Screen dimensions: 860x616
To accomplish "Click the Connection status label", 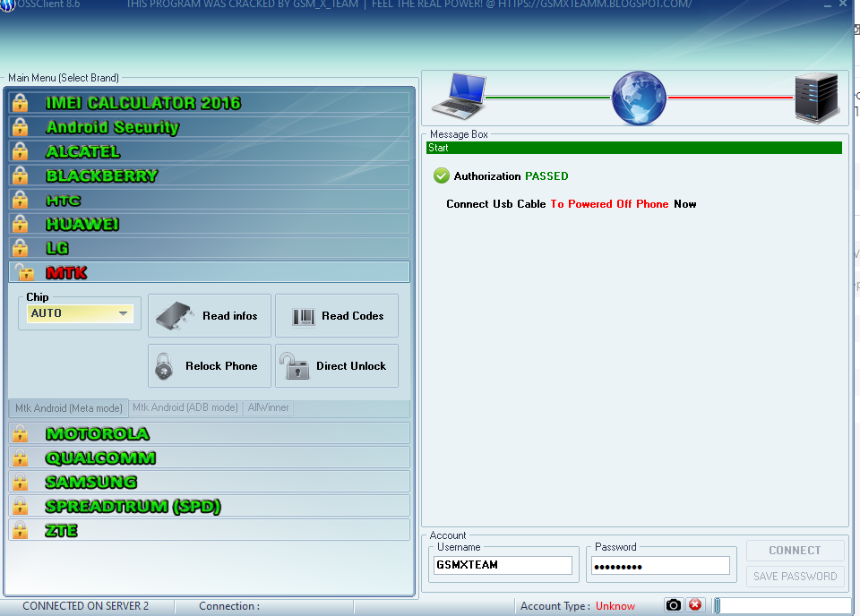I will click(x=229, y=605).
